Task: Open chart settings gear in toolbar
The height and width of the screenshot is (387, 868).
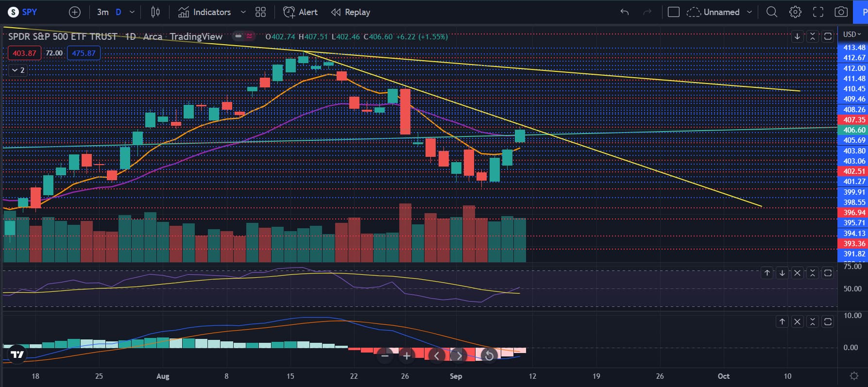Action: tap(795, 12)
